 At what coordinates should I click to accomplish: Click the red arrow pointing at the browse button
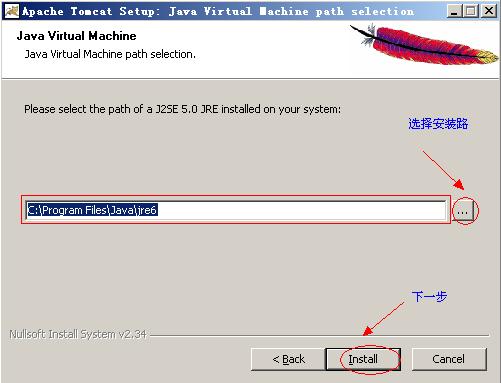pos(443,170)
